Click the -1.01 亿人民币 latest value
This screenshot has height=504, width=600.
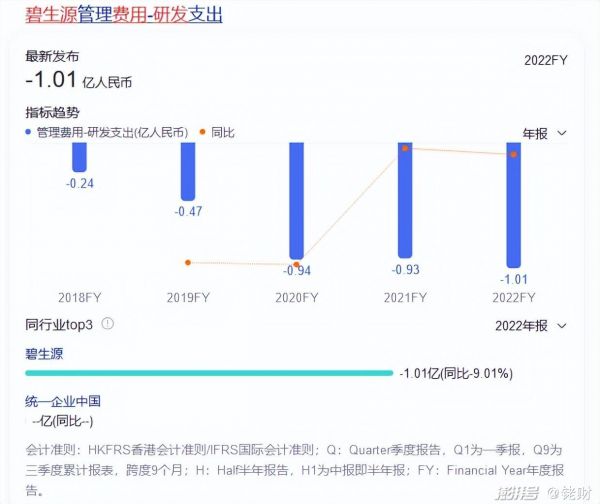click(78, 80)
